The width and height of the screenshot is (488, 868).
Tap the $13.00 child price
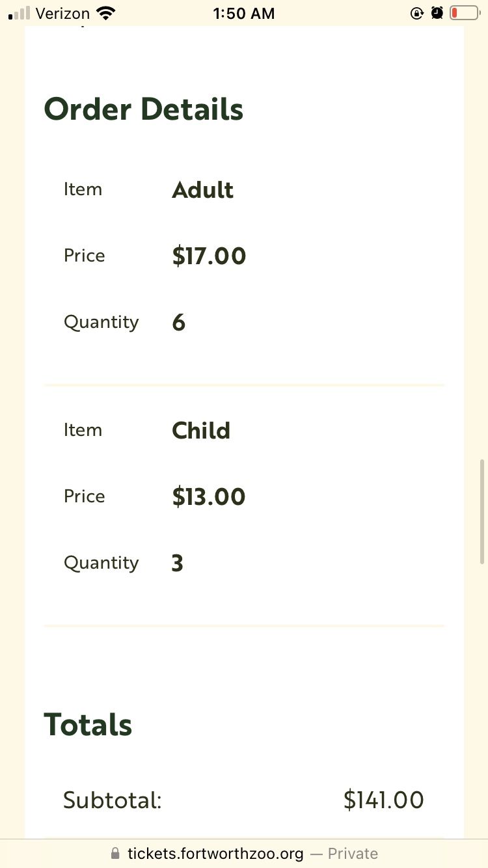208,496
